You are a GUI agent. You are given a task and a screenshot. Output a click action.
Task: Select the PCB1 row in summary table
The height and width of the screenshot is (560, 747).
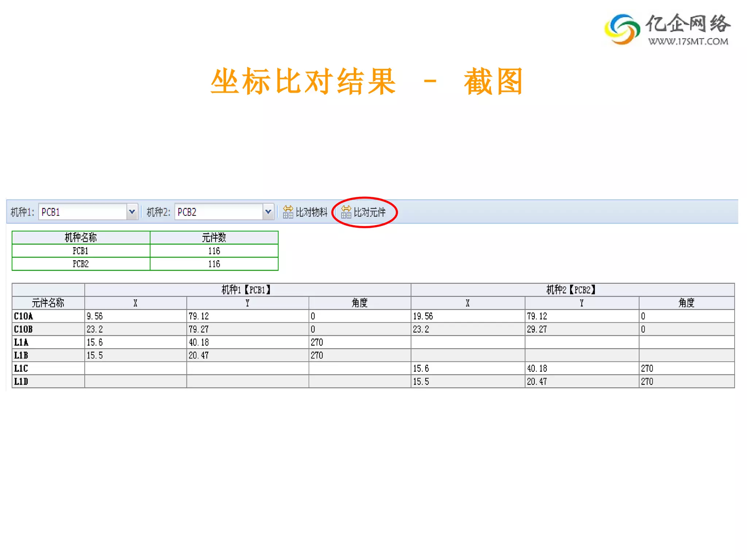[145, 251]
